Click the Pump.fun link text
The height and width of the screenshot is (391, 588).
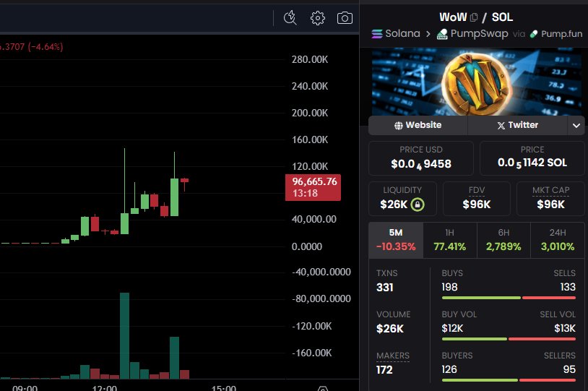562,34
